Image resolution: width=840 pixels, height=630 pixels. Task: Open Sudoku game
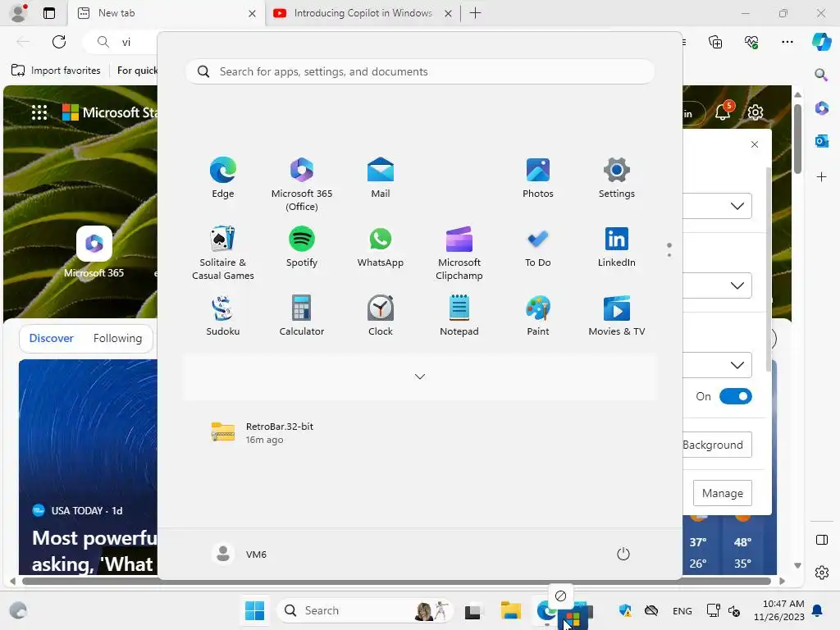(x=223, y=316)
